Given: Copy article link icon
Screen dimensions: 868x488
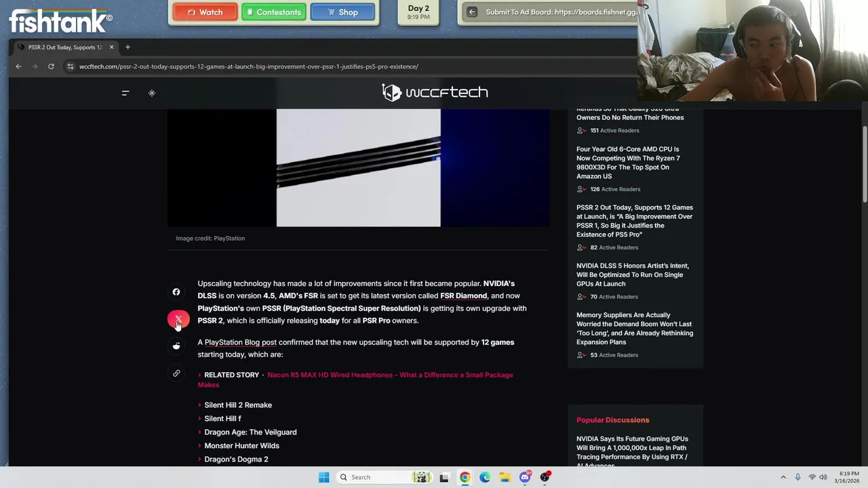Looking at the screenshot, I should click(x=176, y=373).
